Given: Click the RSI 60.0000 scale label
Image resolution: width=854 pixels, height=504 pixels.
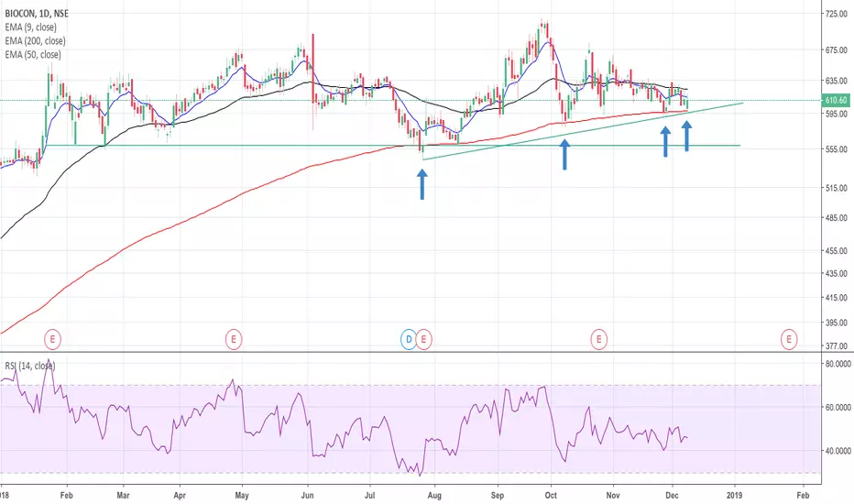Looking at the screenshot, I should [x=838, y=408].
